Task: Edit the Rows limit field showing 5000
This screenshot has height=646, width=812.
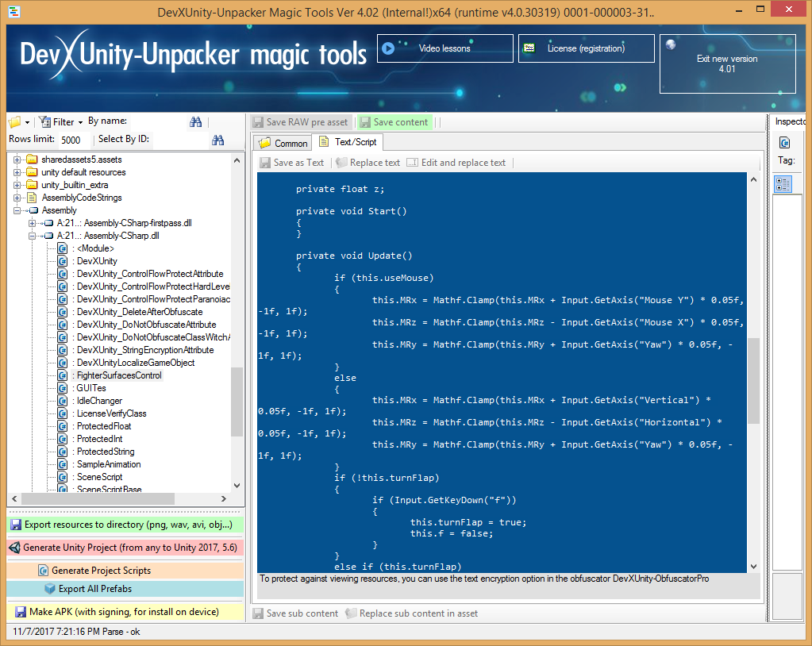Action: point(74,140)
